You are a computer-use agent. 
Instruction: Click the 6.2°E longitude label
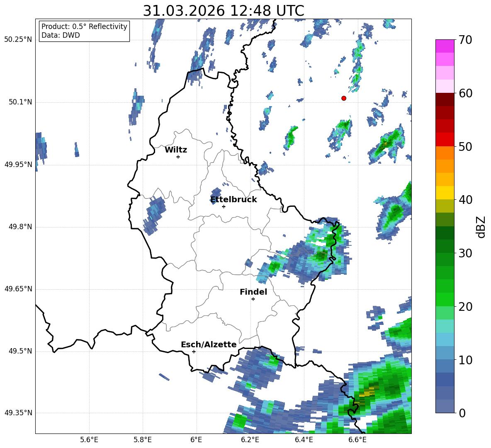(250, 440)
